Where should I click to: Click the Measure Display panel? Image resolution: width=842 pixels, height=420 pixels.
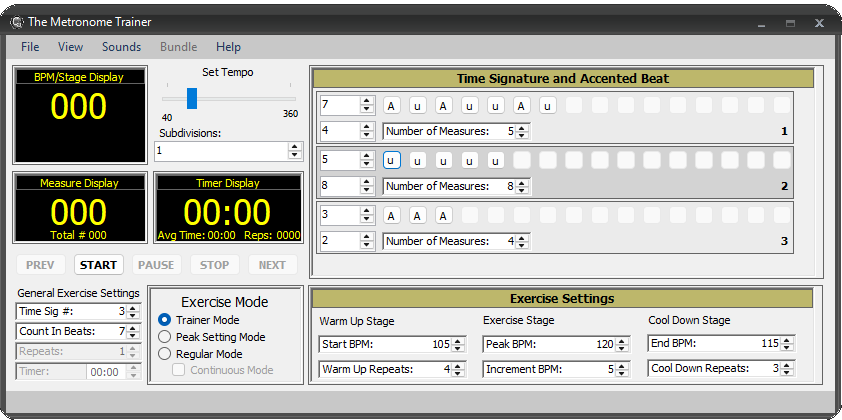(80, 207)
